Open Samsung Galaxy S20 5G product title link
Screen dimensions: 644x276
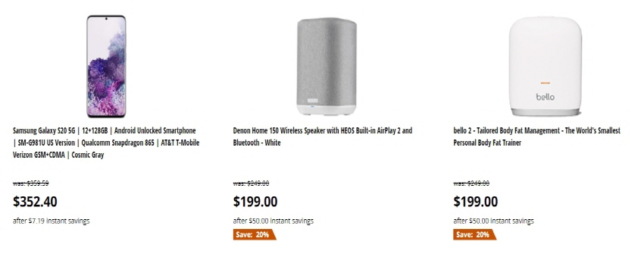coord(106,143)
